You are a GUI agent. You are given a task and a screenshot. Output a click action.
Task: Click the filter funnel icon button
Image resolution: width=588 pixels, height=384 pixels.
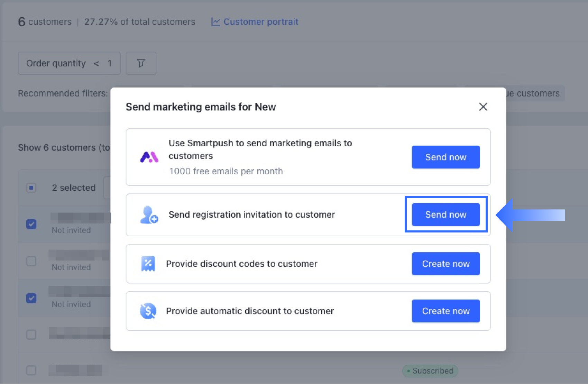[x=141, y=63]
